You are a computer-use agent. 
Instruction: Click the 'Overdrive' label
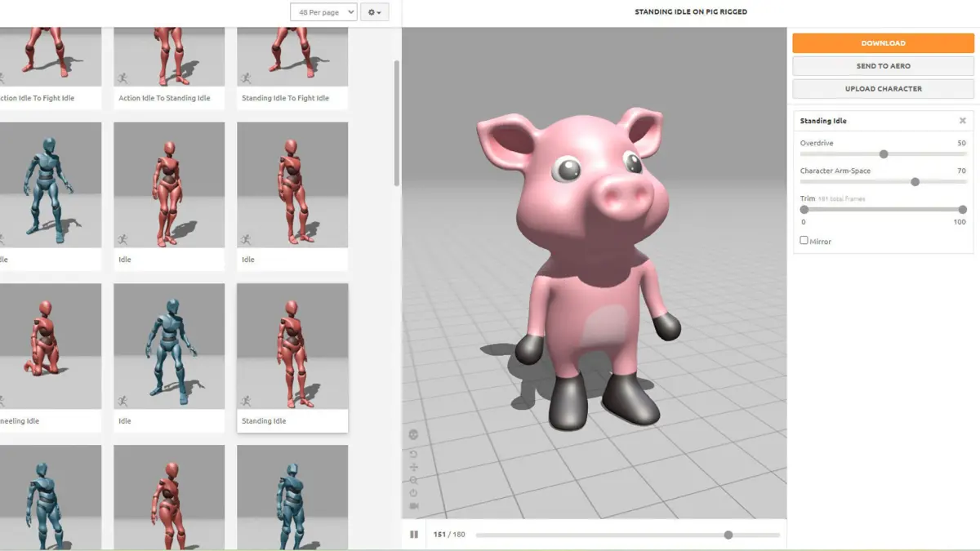click(817, 144)
